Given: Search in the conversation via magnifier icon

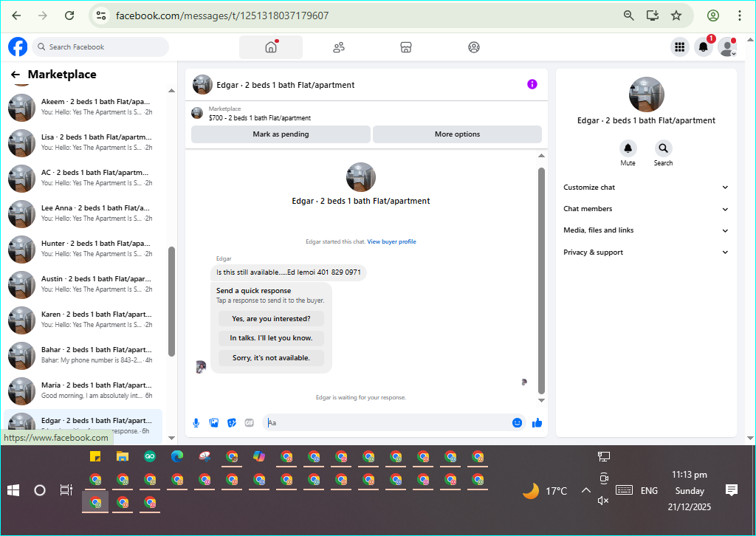Looking at the screenshot, I should [664, 148].
